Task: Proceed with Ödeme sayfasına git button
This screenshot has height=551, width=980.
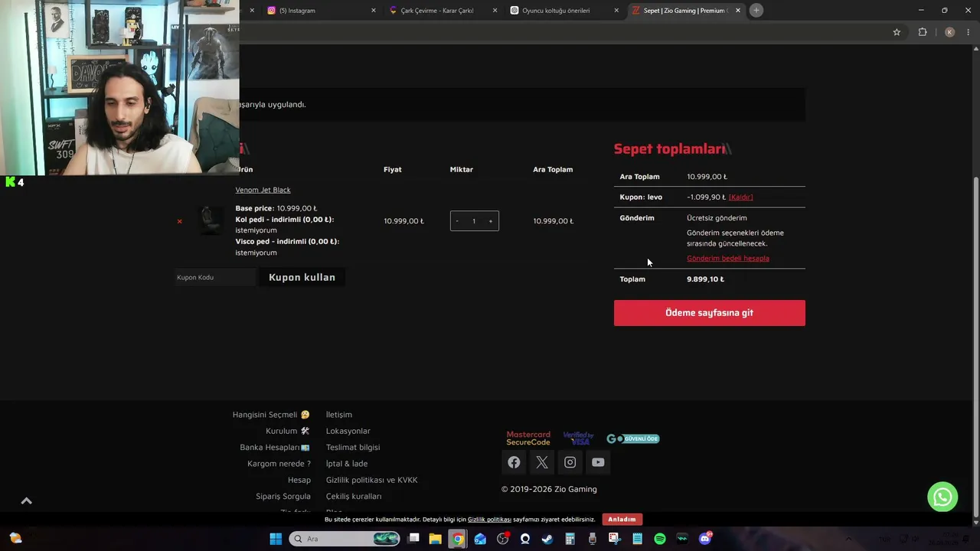Action: [x=709, y=313]
